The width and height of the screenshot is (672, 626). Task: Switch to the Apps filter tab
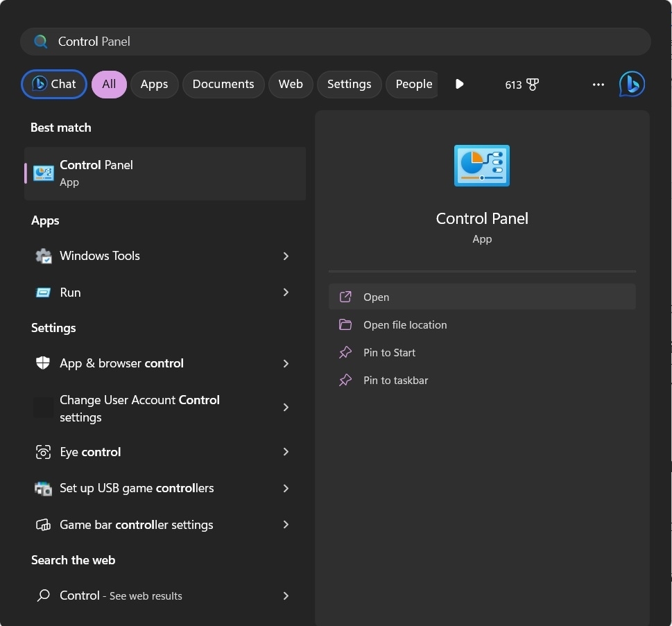coord(154,84)
